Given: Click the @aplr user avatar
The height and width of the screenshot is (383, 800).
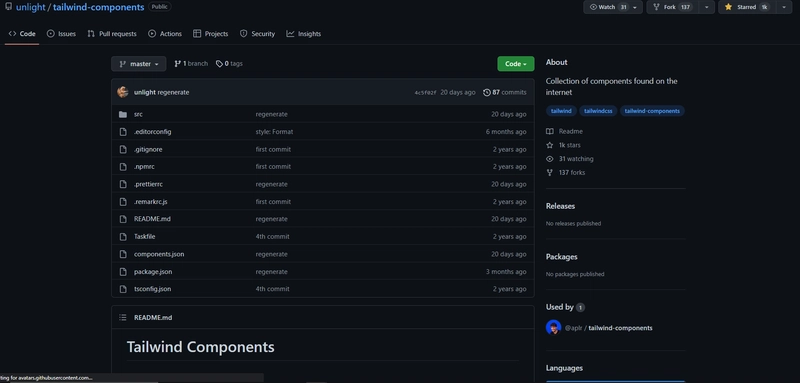Looking at the screenshot, I should point(554,327).
